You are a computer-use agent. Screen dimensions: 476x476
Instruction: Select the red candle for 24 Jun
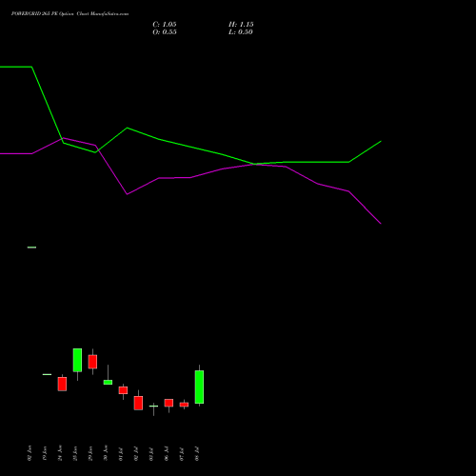pos(62,384)
